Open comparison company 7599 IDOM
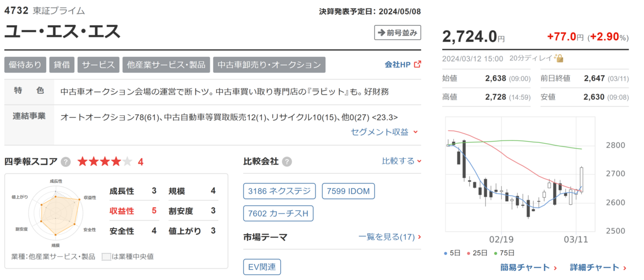The width and height of the screenshot is (644, 280). (x=349, y=191)
